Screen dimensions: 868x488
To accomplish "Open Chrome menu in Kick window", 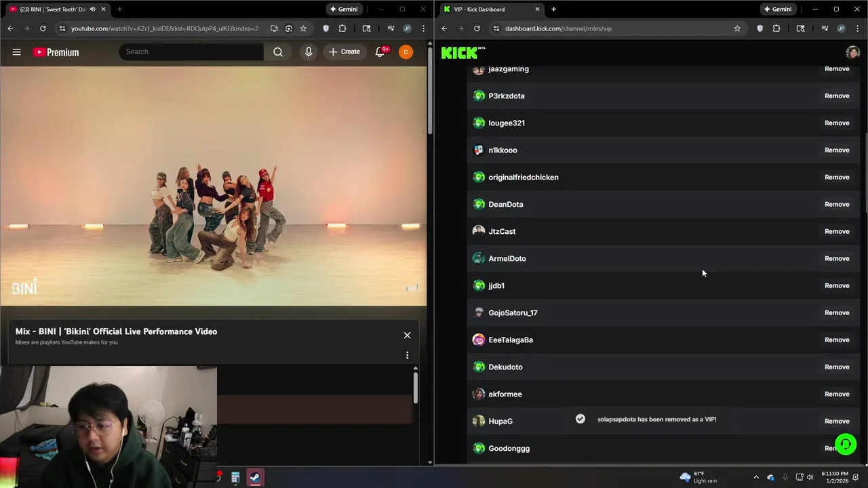I will tap(857, 28).
